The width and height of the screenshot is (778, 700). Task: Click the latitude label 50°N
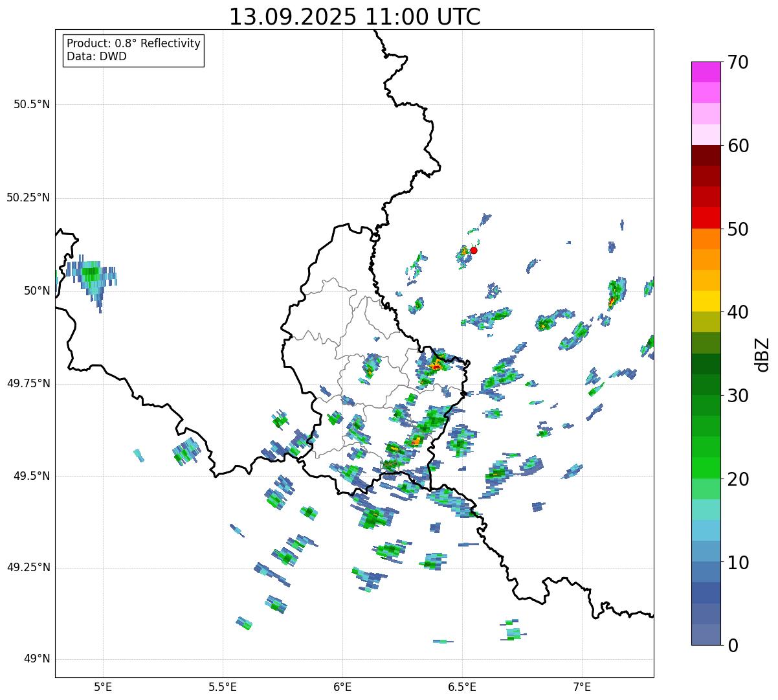(x=37, y=291)
